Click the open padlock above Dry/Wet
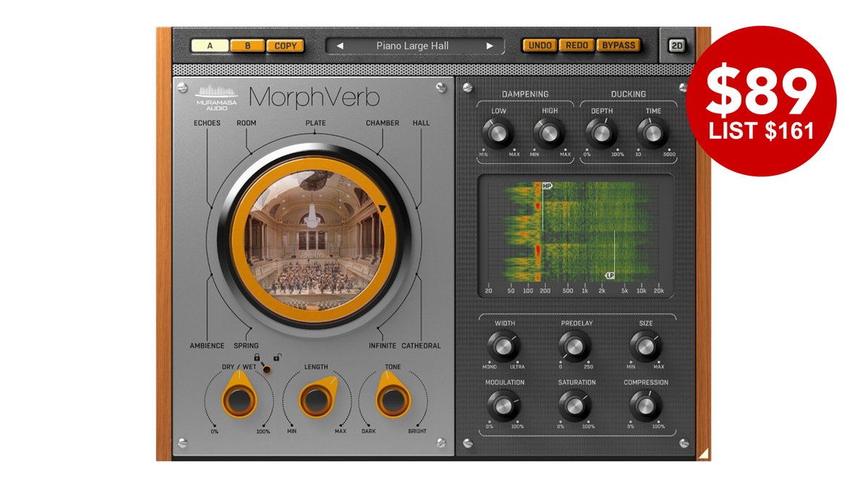Image resolution: width=868 pixels, height=488 pixels. (278, 357)
